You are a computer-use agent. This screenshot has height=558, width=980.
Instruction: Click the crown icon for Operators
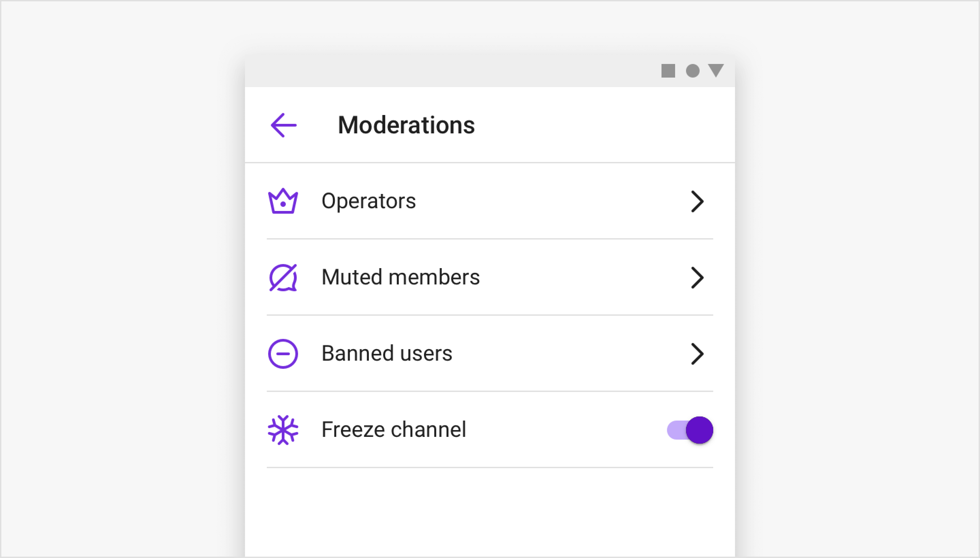click(283, 201)
